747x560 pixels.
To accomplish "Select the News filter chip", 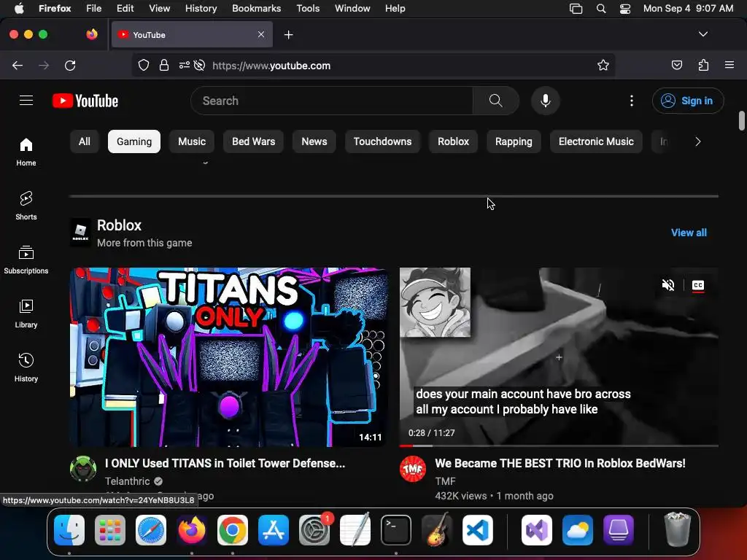I will (314, 141).
